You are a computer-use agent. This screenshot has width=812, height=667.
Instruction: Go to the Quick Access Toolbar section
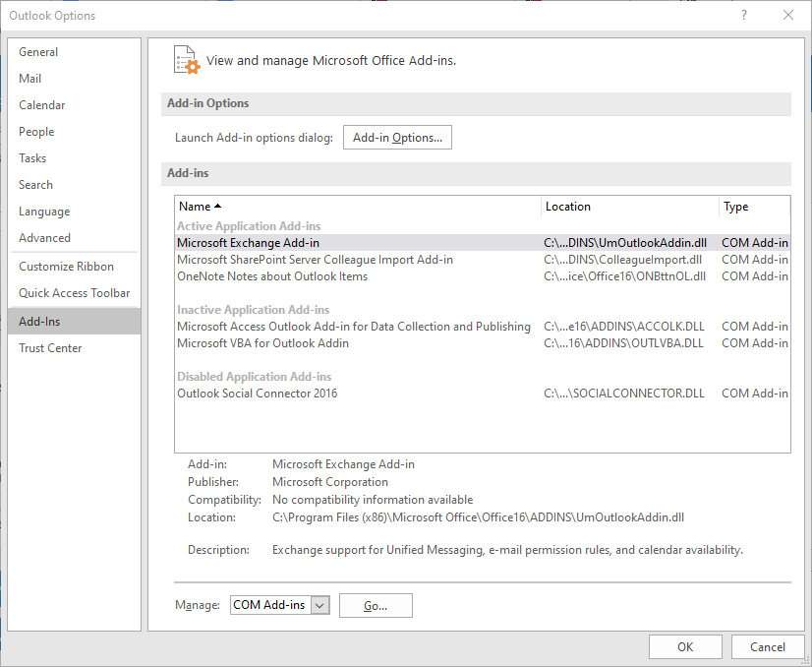[x=69, y=292]
